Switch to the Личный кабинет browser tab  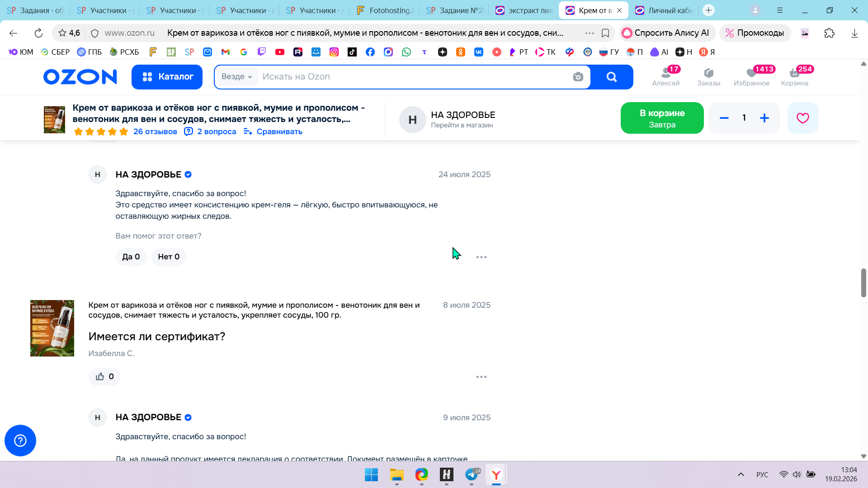pos(664,10)
